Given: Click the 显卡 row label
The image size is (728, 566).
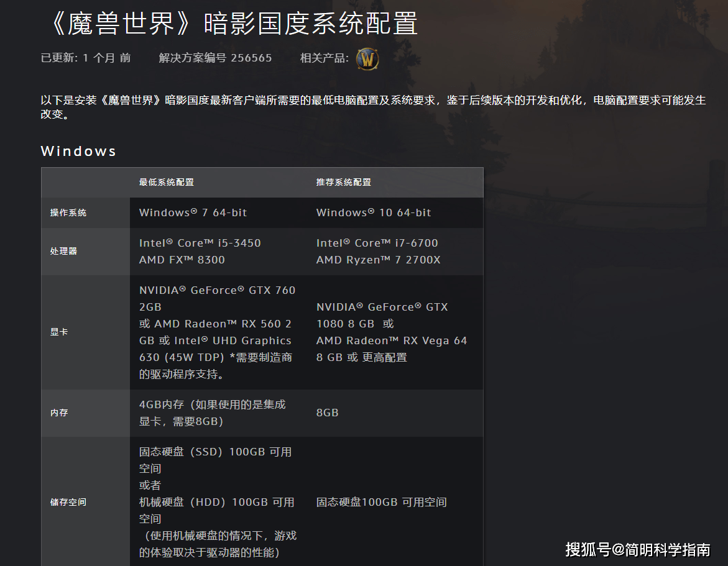Looking at the screenshot, I should point(59,332).
